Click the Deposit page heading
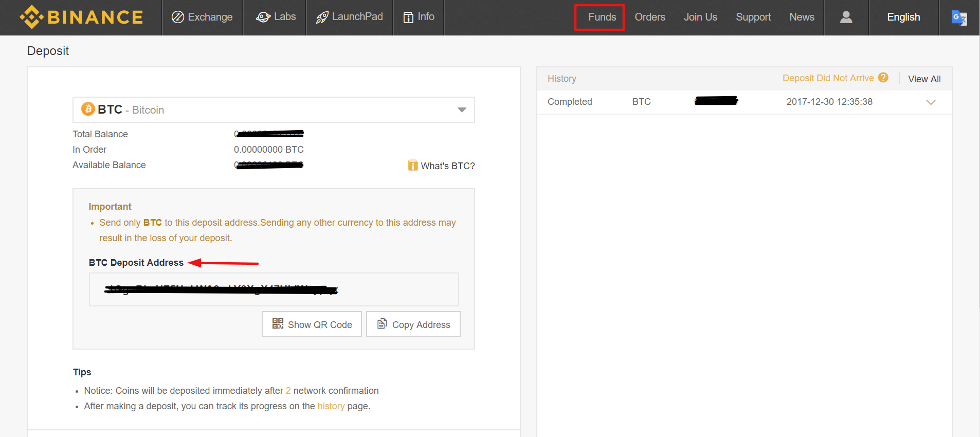 (x=48, y=51)
